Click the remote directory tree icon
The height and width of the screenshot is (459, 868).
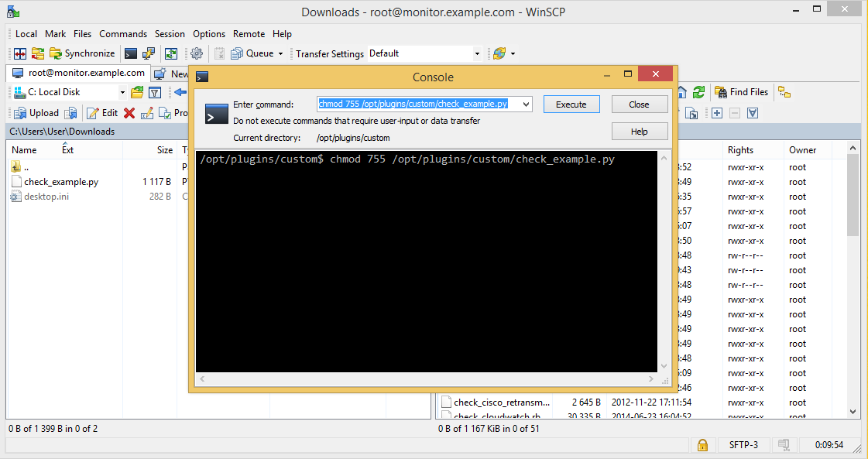coord(784,92)
